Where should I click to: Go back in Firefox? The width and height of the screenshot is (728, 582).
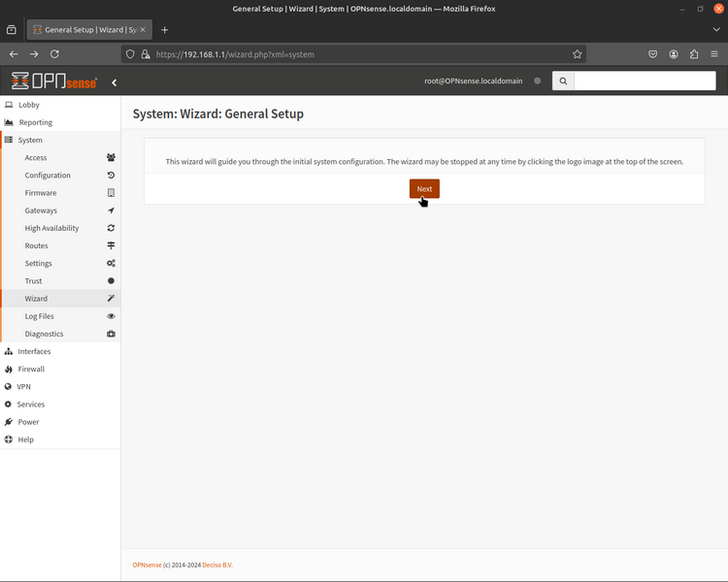pyautogui.click(x=14, y=54)
